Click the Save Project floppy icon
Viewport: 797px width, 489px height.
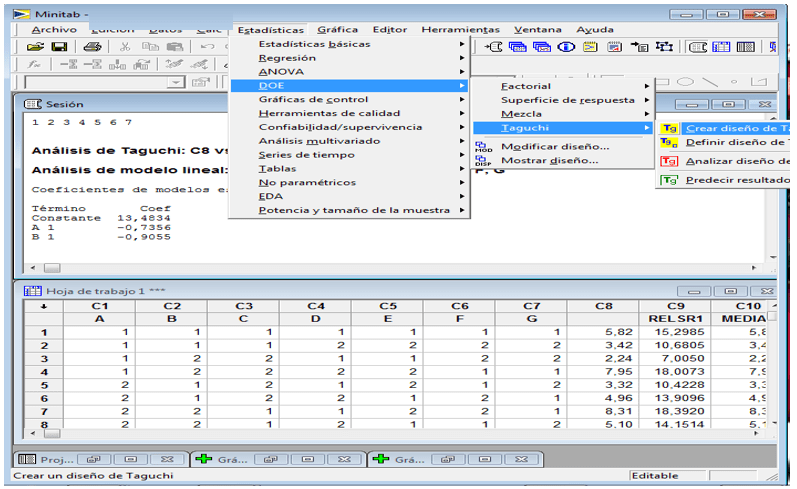(59, 47)
